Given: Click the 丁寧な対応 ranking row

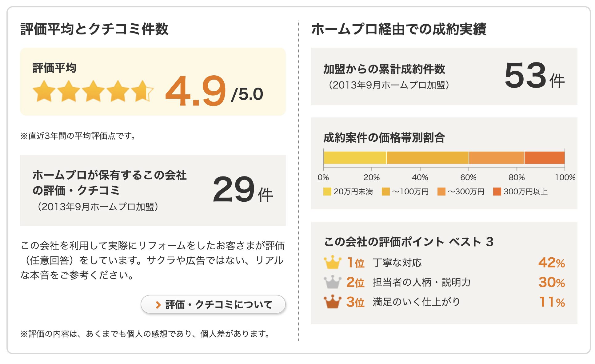Looking at the screenshot, I should coord(444,263).
